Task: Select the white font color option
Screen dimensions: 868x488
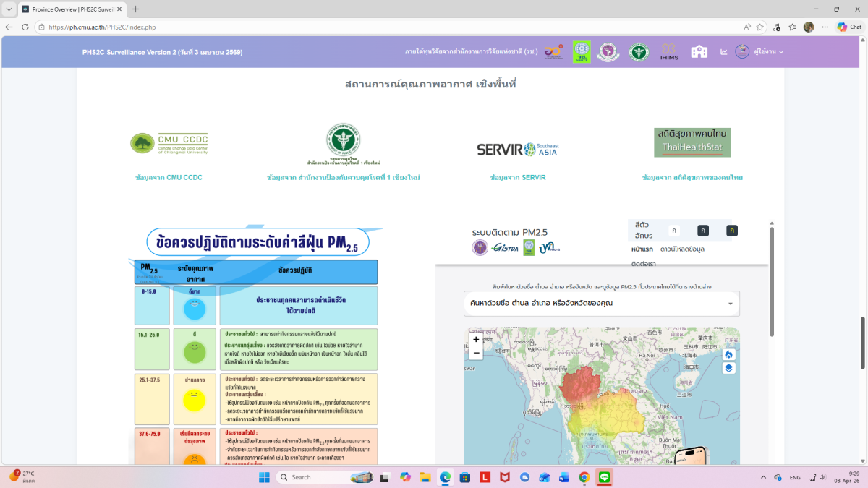Action: pyautogui.click(x=674, y=231)
